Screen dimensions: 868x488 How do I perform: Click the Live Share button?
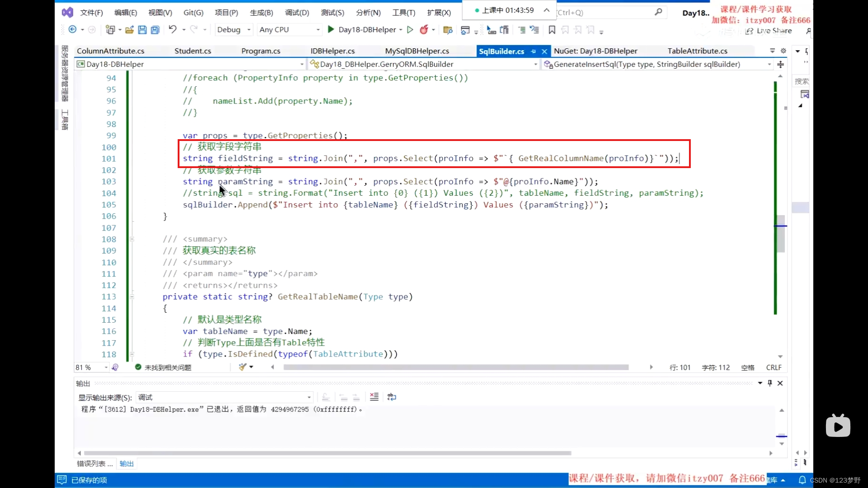click(x=769, y=31)
